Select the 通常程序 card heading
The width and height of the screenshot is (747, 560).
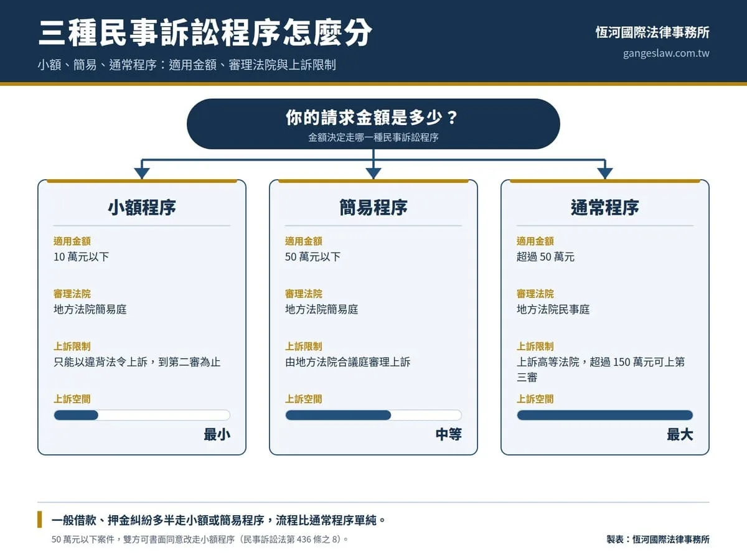(x=605, y=208)
